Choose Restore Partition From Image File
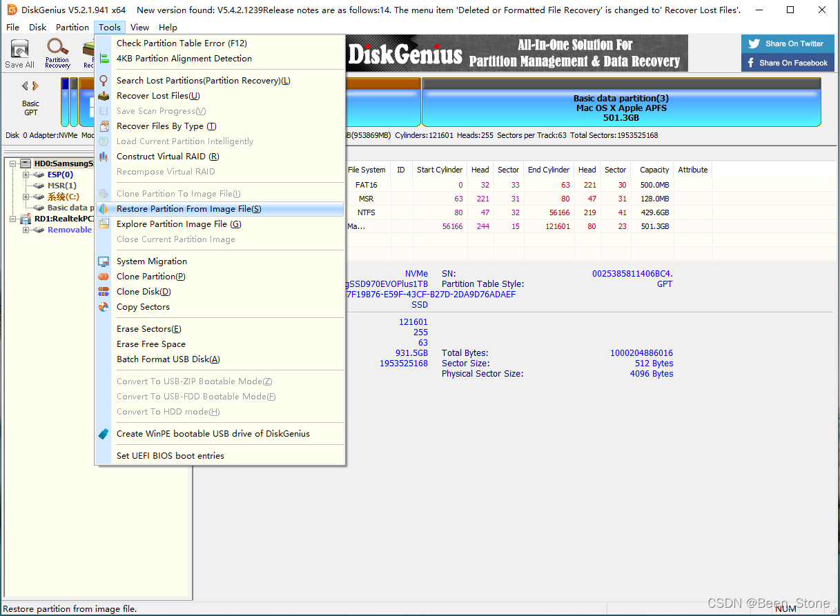840x616 pixels. click(219, 209)
